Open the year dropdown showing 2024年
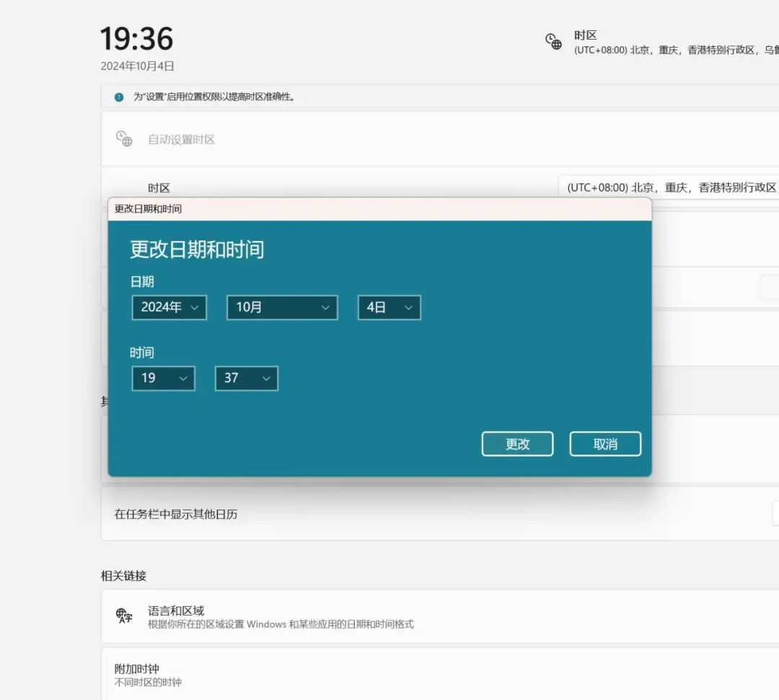The image size is (779, 700). (169, 307)
